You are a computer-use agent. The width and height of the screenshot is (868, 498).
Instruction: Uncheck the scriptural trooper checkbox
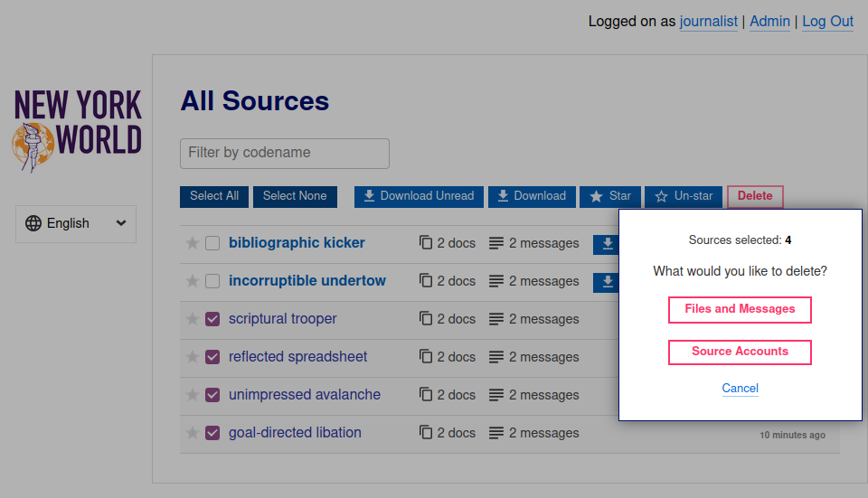pos(212,319)
